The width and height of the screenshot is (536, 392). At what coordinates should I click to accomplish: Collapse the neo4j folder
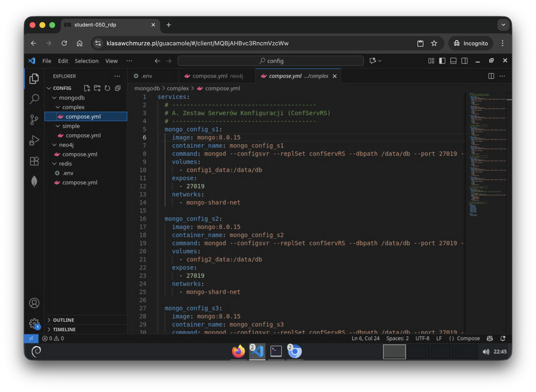click(x=66, y=145)
